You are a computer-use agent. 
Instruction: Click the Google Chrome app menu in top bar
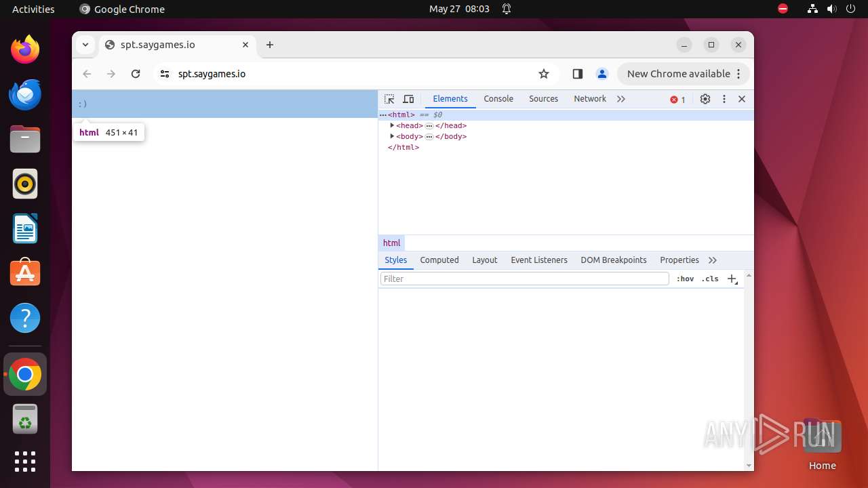[x=122, y=9]
